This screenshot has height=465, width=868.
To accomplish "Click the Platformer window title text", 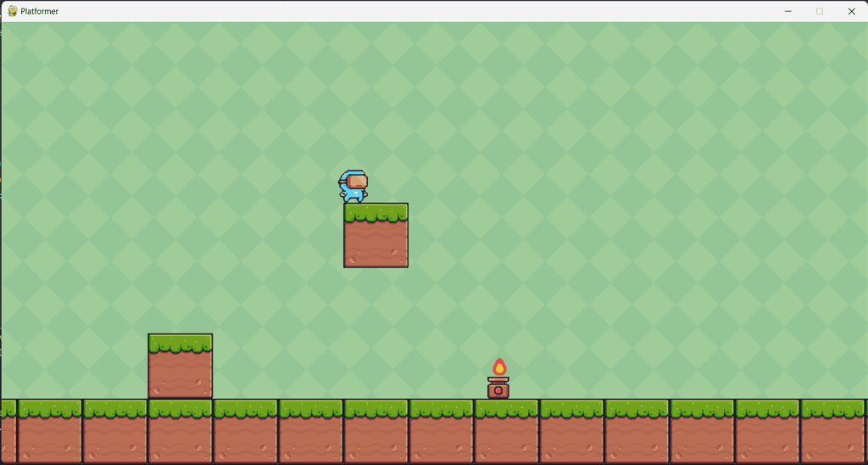I will (39, 11).
